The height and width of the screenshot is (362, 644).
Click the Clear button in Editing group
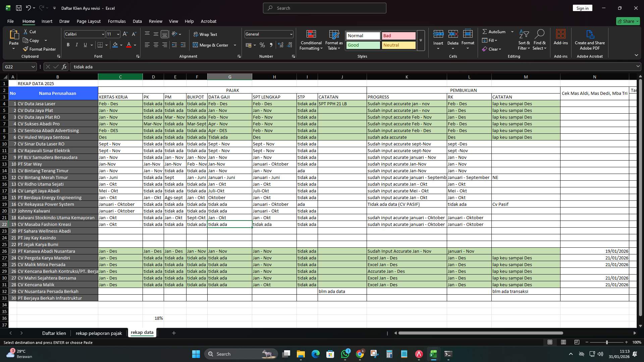[x=492, y=49]
